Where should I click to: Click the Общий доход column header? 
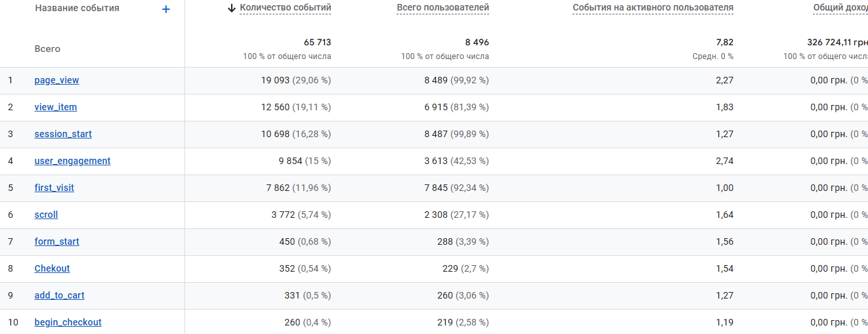[x=840, y=8]
